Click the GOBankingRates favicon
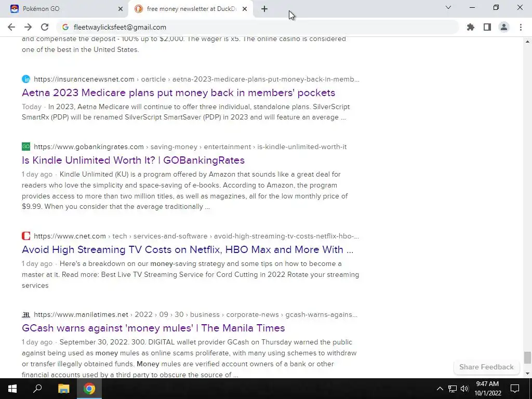The image size is (532, 399). click(x=26, y=147)
